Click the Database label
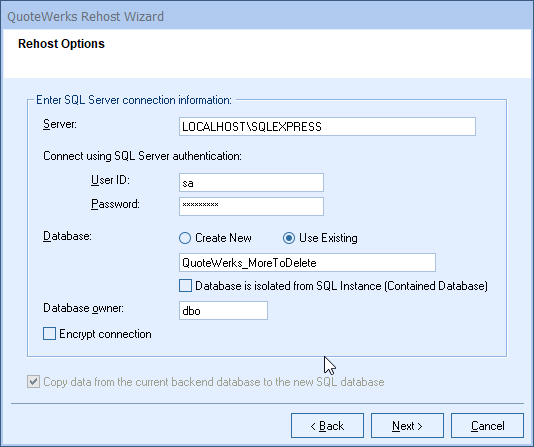Image resolution: width=534 pixels, height=447 pixels. click(x=67, y=236)
